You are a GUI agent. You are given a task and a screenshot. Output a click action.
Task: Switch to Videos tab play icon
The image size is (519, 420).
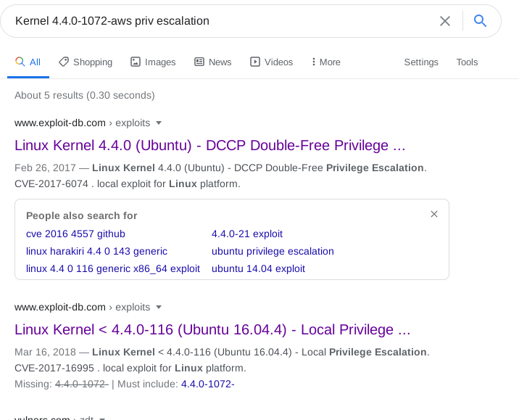(x=255, y=62)
